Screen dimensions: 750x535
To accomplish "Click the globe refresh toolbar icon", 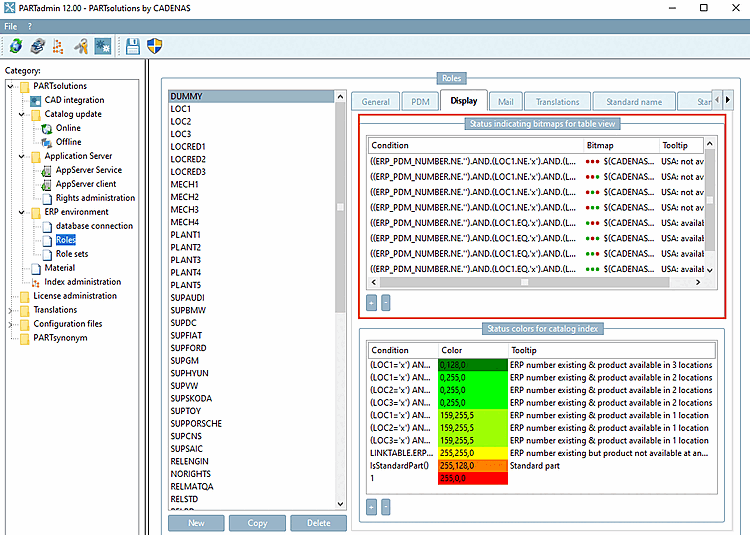I will [x=16, y=46].
